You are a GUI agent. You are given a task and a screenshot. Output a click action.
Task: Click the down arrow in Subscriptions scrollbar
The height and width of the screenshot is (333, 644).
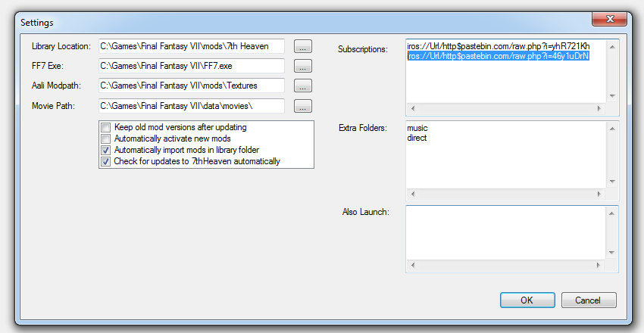pos(612,96)
